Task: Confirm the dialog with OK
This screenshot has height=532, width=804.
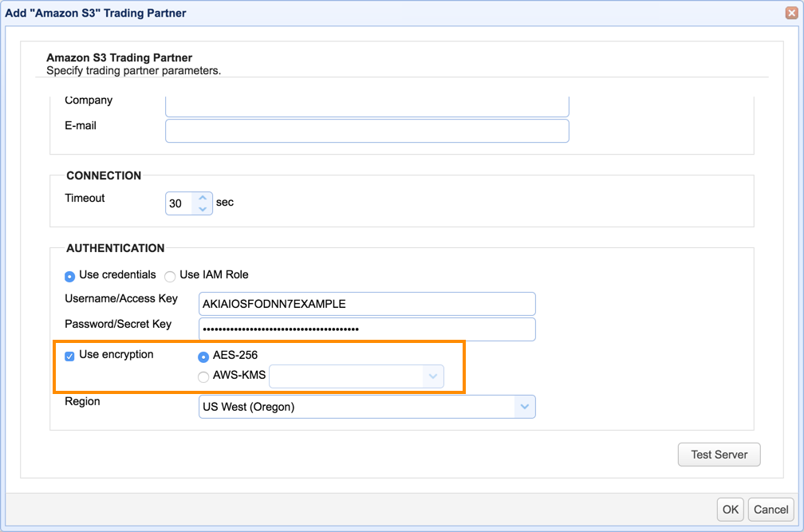Action: (x=730, y=509)
